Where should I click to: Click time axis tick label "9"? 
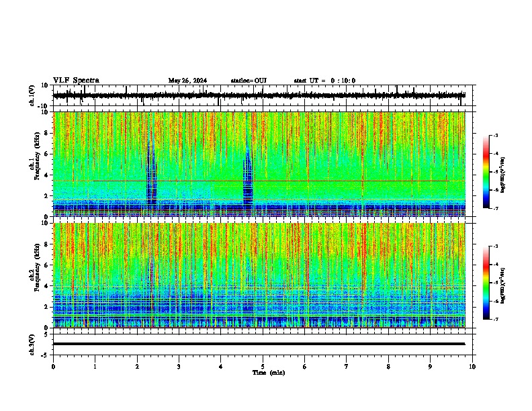[x=430, y=367]
